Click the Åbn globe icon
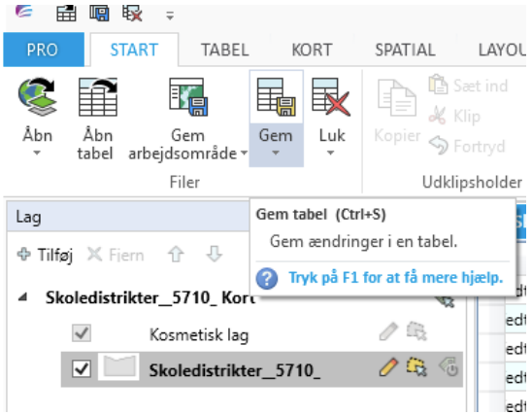The image size is (532, 415). [37, 97]
